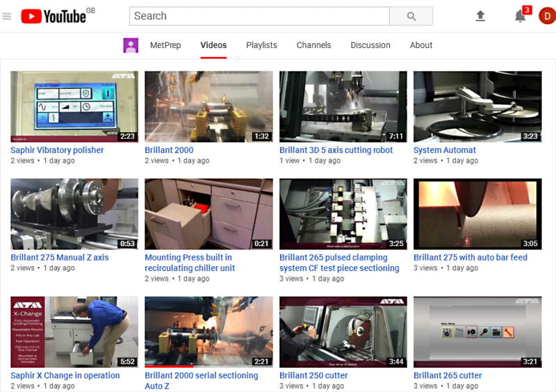The height and width of the screenshot is (392, 556).
Task: Open the upload video icon
Action: pyautogui.click(x=480, y=16)
